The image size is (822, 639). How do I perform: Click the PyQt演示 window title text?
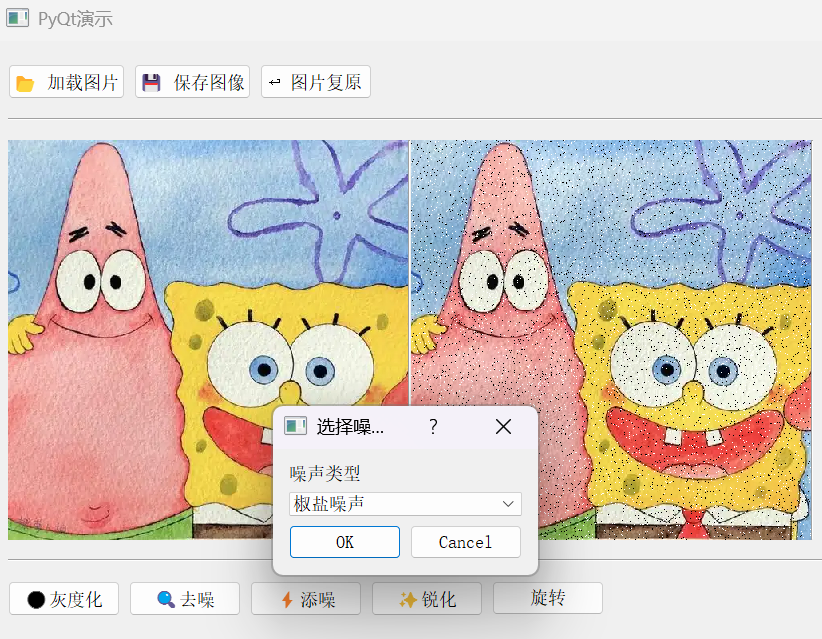(x=75, y=19)
